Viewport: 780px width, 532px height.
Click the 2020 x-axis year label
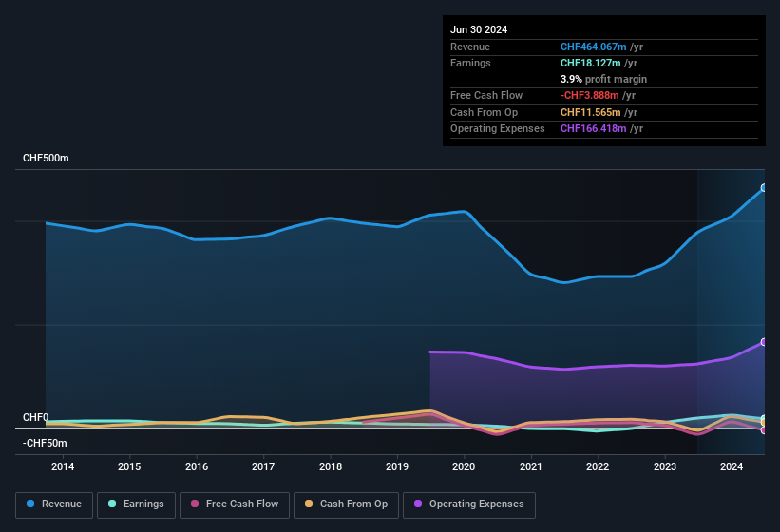(464, 466)
